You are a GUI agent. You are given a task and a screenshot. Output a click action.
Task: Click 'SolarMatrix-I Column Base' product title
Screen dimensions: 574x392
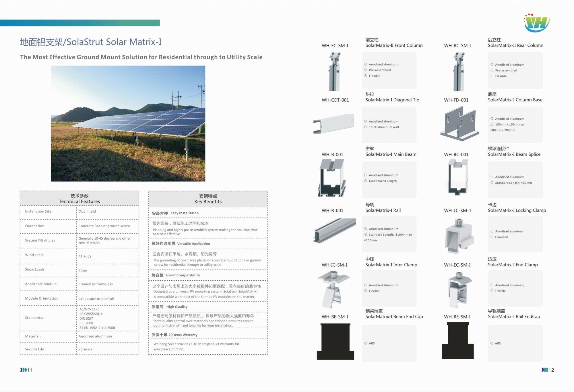coord(515,100)
